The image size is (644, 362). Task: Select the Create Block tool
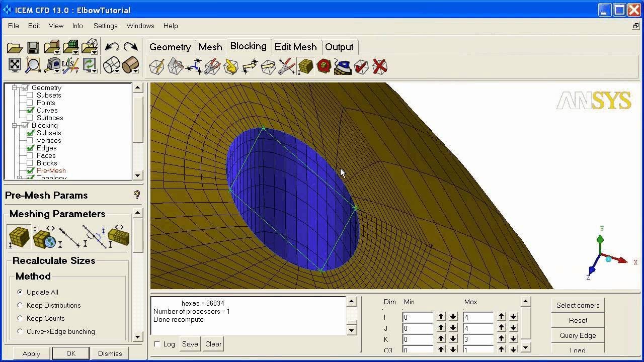click(x=157, y=67)
